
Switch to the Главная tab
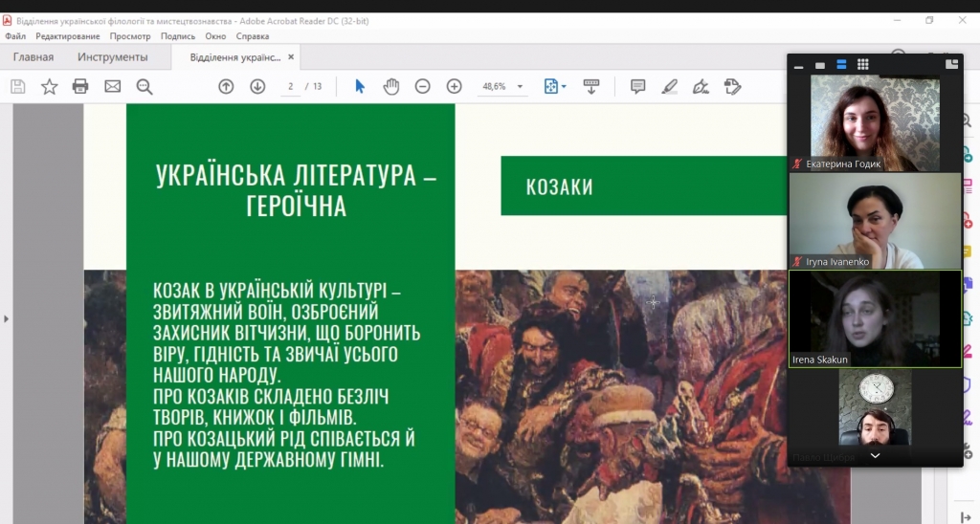(x=33, y=56)
